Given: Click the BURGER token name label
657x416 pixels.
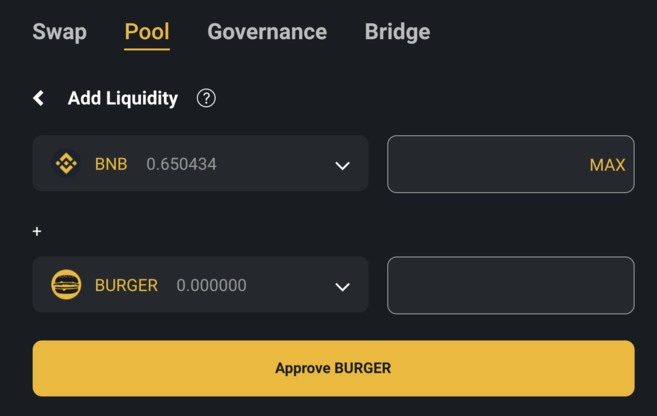Looking at the screenshot, I should tap(126, 285).
